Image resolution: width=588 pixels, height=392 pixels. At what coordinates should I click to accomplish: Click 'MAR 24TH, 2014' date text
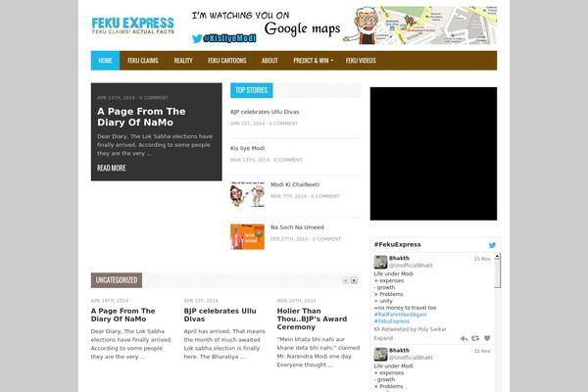click(x=297, y=301)
